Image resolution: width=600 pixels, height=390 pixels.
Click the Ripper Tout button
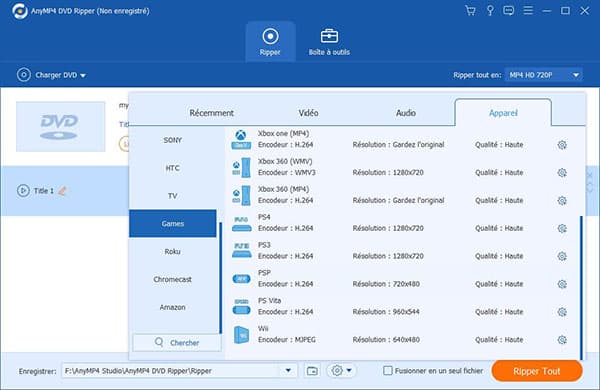537,371
